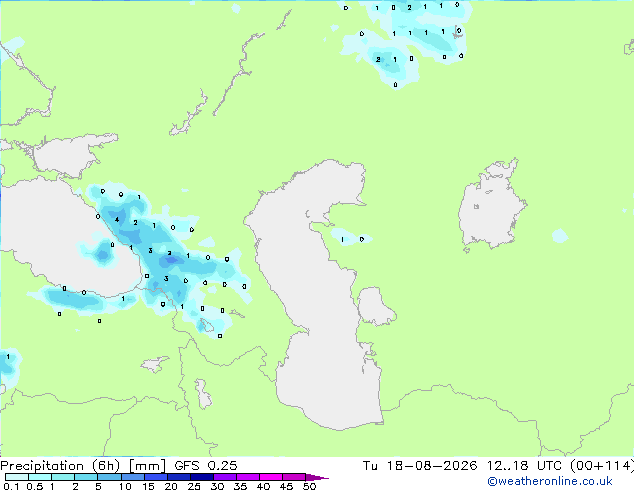Click the legend swatch between 20 and 25
Image resolution: width=634 pixels, height=490 pixels.
(x=178, y=477)
